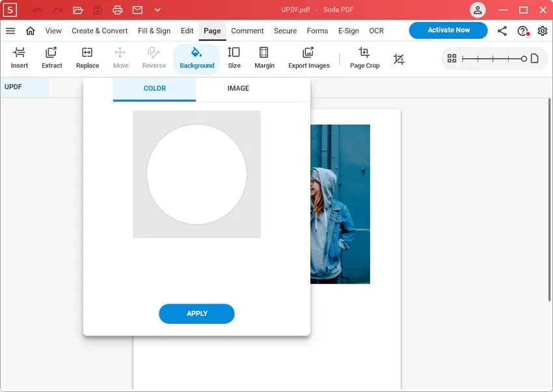This screenshot has height=392, width=553.
Task: Pick the white circular color swatch
Action: click(196, 174)
